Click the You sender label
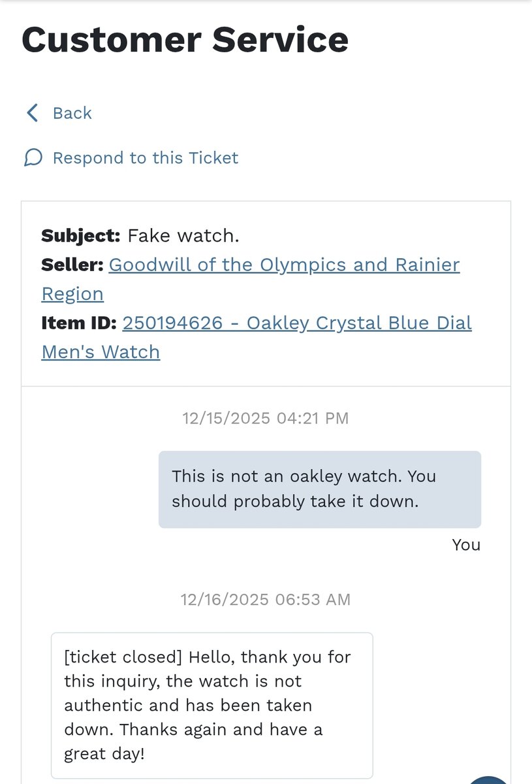Image resolution: width=532 pixels, height=784 pixels. 466,545
